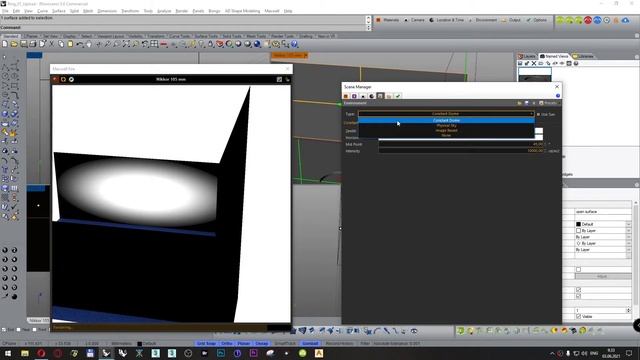Toggle Planar mode in the status bar
The width and height of the screenshot is (640, 360).
point(244,344)
